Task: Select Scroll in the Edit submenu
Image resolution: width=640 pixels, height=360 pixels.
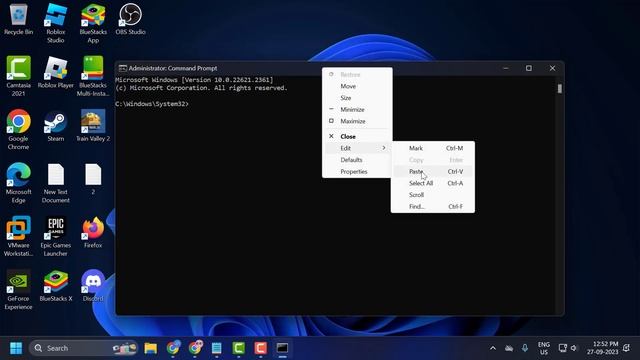Action: (x=433, y=195)
